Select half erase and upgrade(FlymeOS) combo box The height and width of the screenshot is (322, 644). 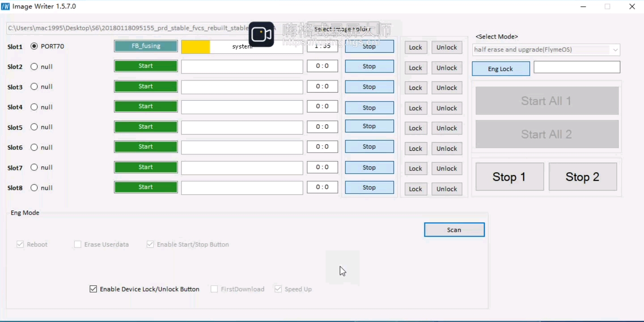[546, 50]
